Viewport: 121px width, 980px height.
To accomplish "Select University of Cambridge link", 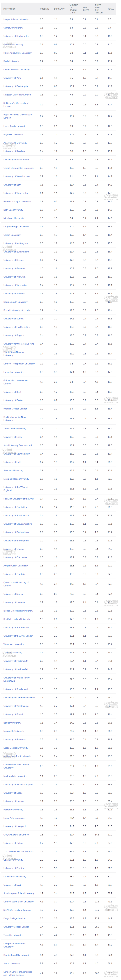I will 15,507.
